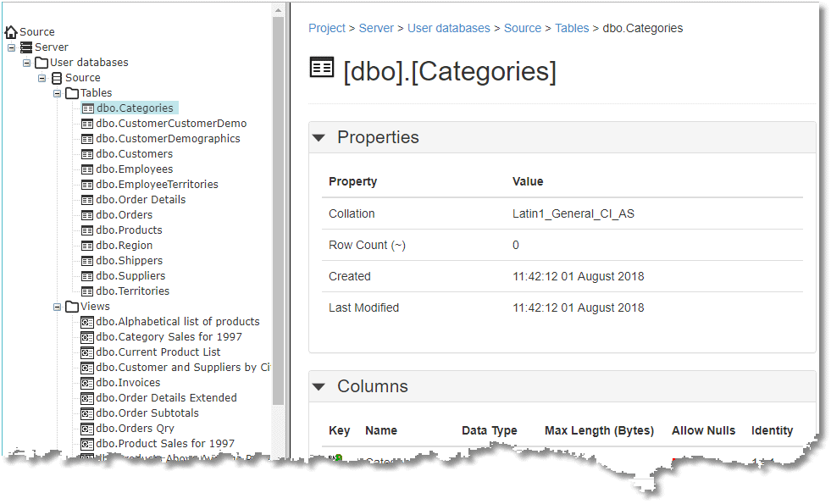Open User databases breadcrumb link

pos(448,28)
